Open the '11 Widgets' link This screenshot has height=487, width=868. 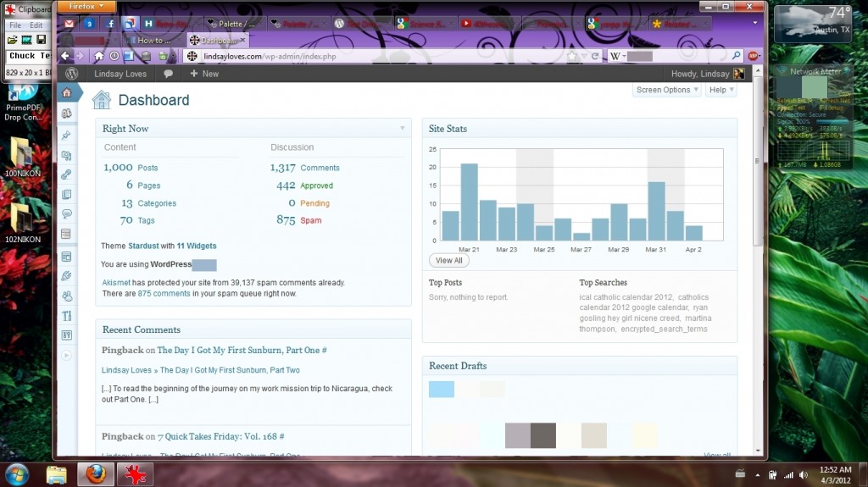click(x=197, y=246)
